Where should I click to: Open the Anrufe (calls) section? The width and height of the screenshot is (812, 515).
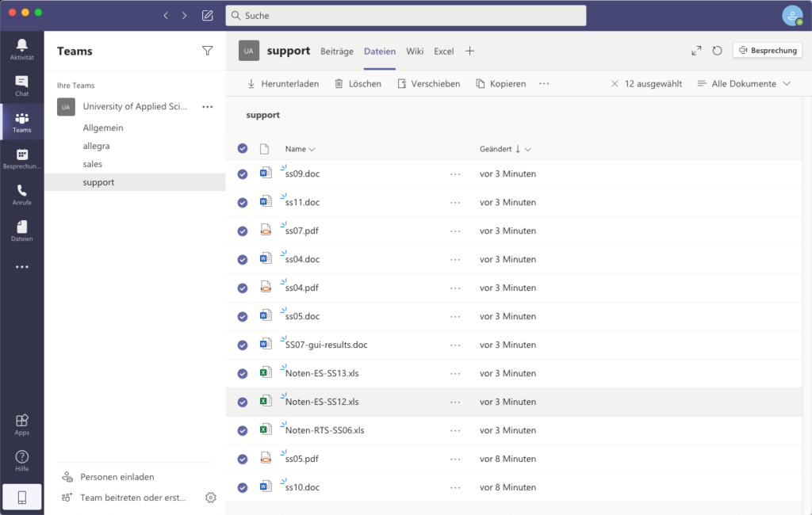click(x=21, y=193)
